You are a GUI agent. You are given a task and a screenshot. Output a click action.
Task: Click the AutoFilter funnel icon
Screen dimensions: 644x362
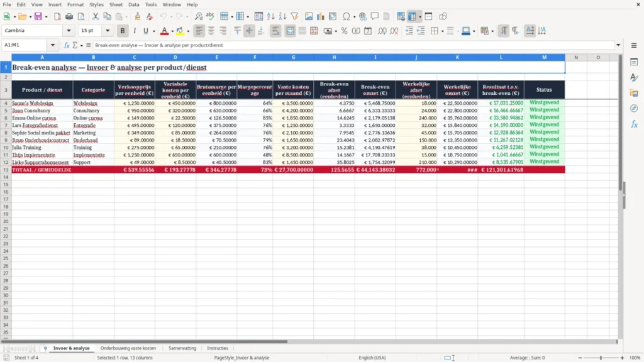(294, 16)
